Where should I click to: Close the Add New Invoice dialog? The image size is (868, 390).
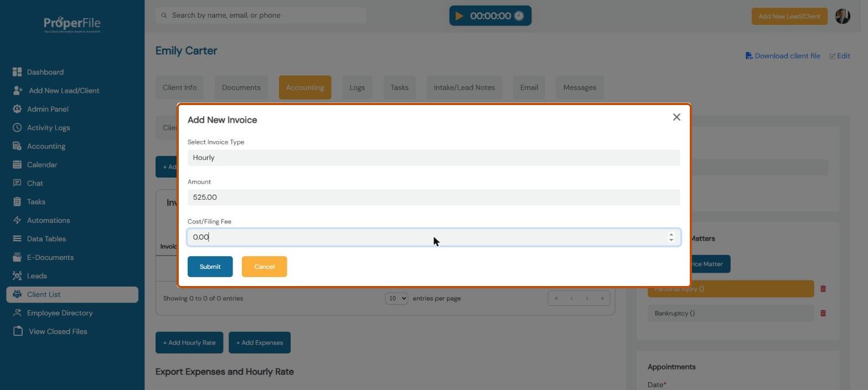pyautogui.click(x=676, y=117)
